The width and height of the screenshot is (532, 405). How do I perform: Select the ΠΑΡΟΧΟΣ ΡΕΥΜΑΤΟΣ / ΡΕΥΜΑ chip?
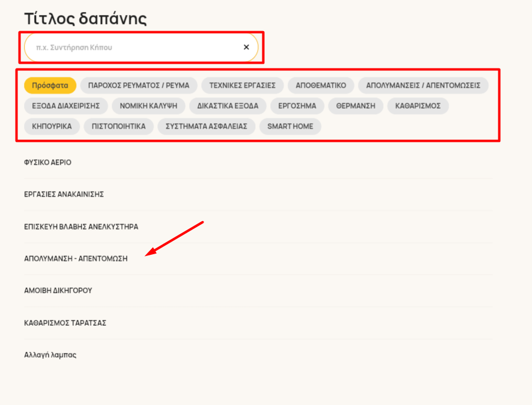point(139,85)
